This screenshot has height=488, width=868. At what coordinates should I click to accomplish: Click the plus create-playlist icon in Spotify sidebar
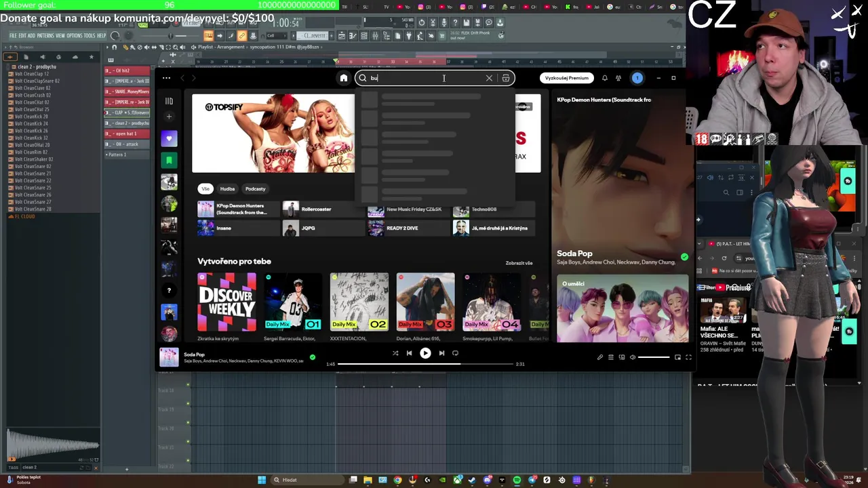169,117
